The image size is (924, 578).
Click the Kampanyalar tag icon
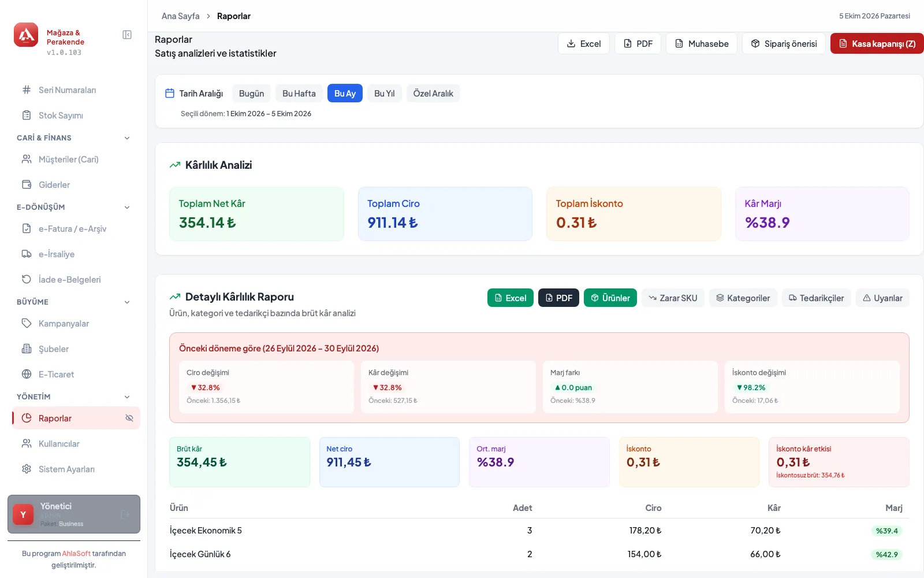pos(27,323)
